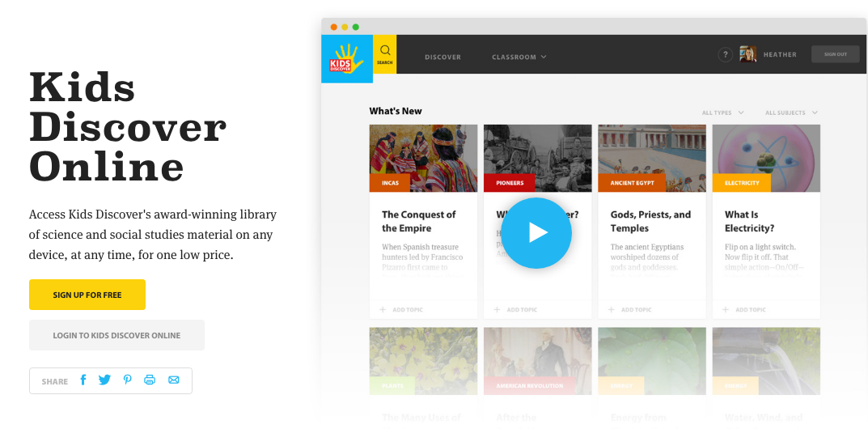Open the All Types filter dropdown
This screenshot has width=868, height=429.
coord(722,113)
